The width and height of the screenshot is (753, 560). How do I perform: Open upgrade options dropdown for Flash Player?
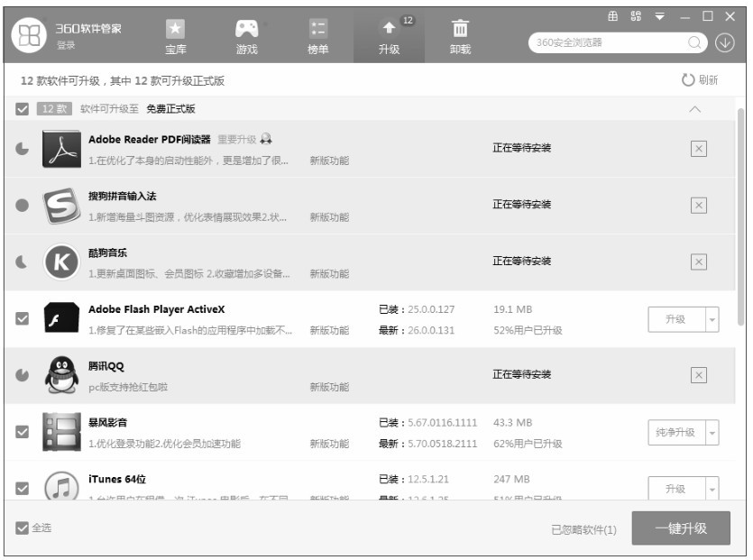tap(712, 319)
